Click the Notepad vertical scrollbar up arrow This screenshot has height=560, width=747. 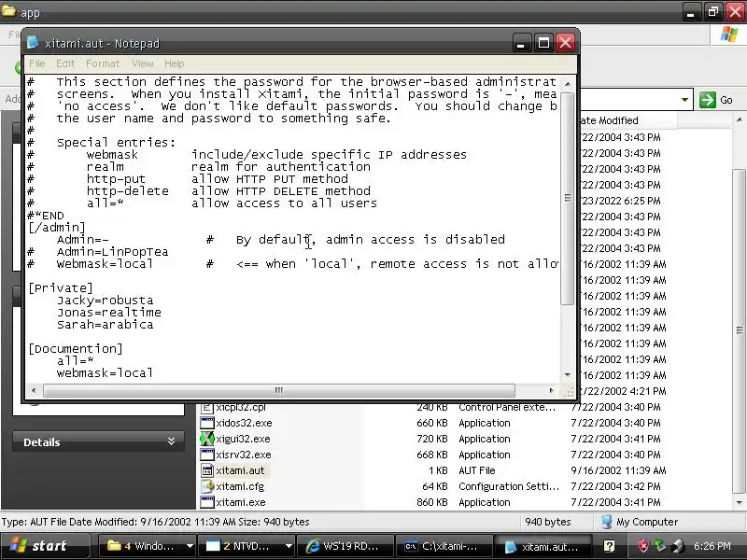568,84
